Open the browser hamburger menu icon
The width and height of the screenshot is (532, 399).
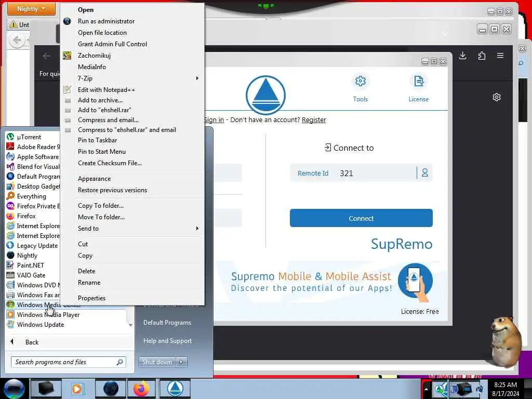(x=500, y=55)
